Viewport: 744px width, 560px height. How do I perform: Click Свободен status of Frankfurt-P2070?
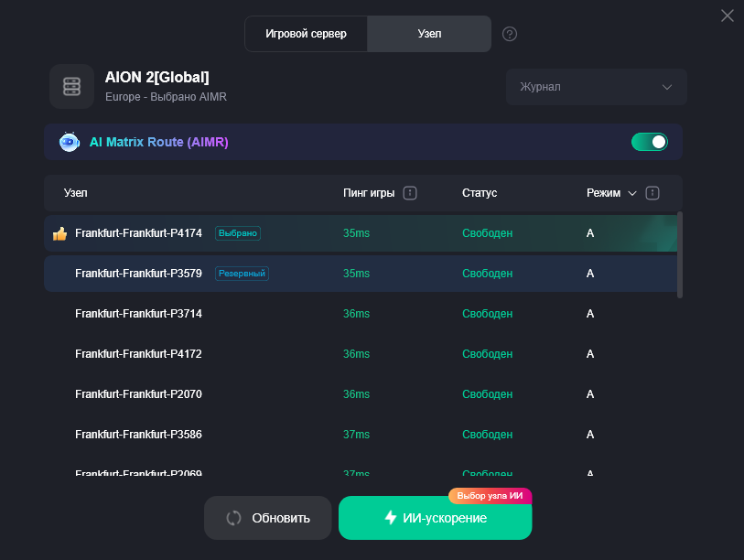(487, 394)
